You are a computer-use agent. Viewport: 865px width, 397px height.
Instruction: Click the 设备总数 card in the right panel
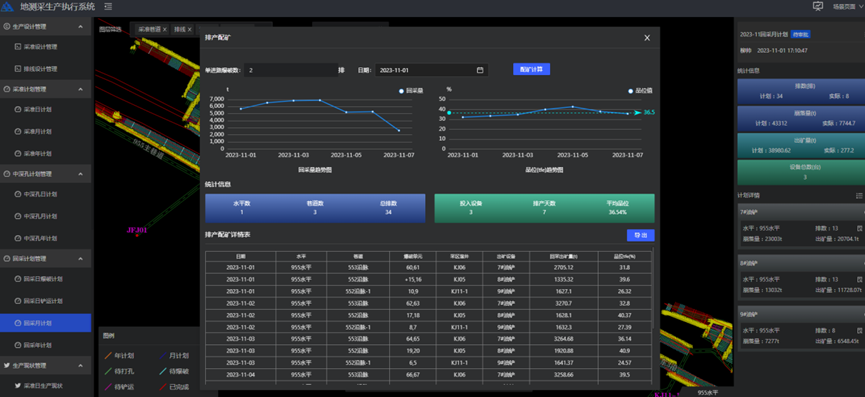coord(801,172)
